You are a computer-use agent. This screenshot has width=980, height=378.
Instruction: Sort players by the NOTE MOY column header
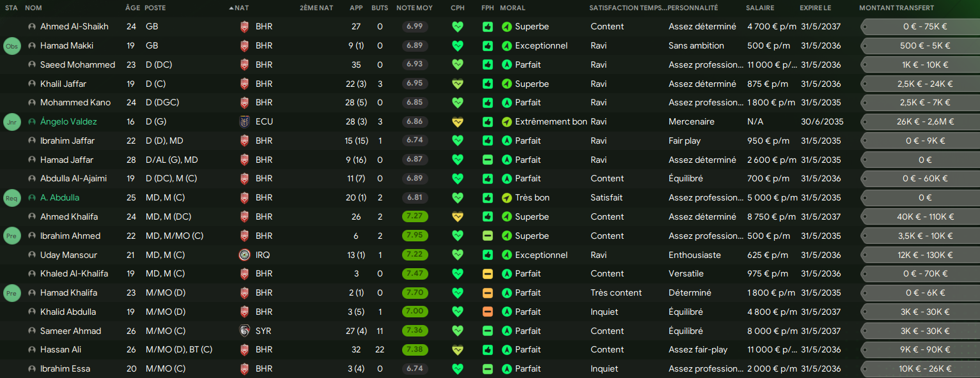414,8
